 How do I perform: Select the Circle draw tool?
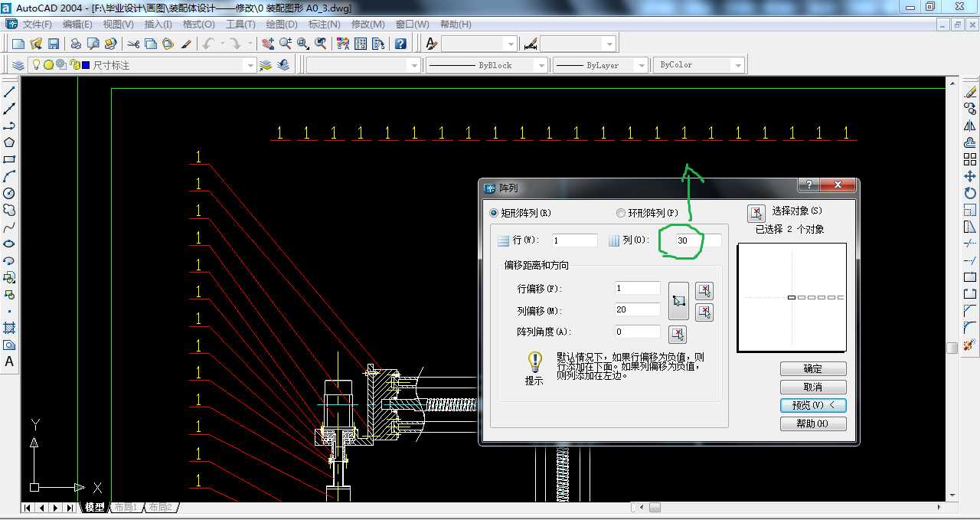point(9,193)
